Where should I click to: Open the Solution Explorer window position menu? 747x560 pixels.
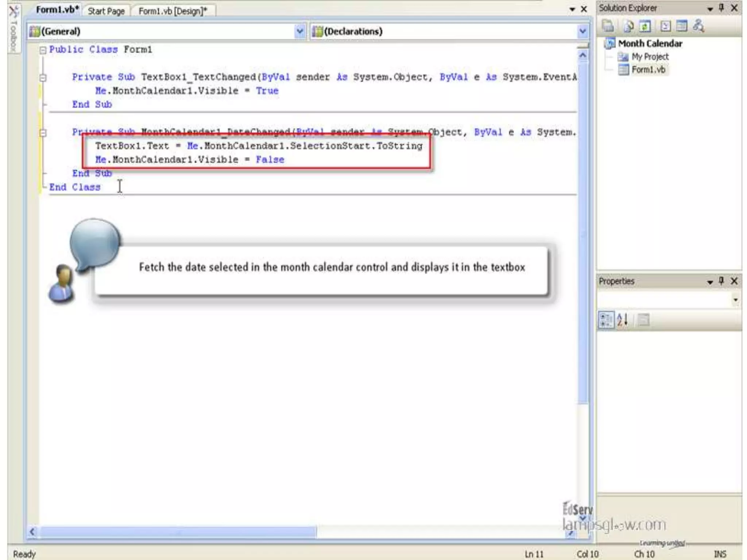click(x=710, y=9)
